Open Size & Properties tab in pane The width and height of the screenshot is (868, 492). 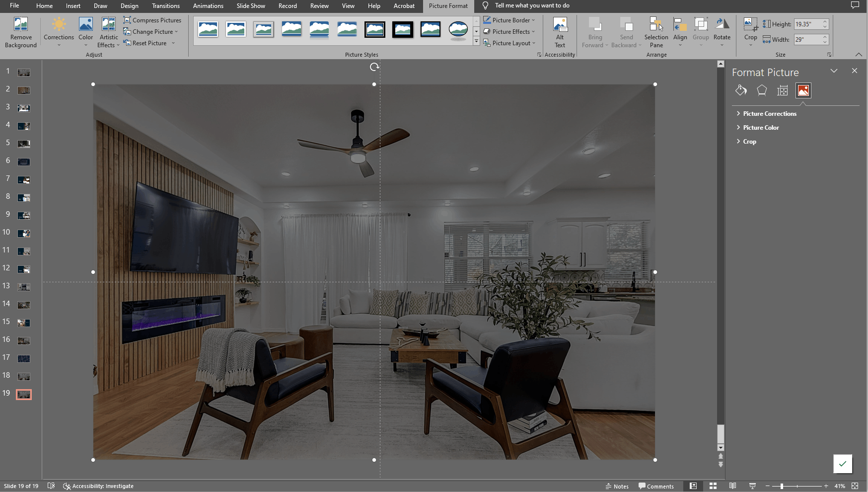[x=783, y=90]
